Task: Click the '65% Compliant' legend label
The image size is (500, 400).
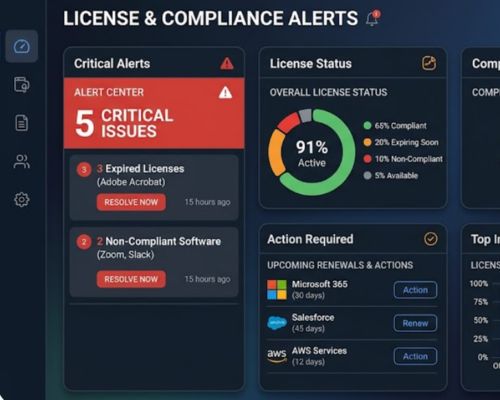Action: coord(400,126)
